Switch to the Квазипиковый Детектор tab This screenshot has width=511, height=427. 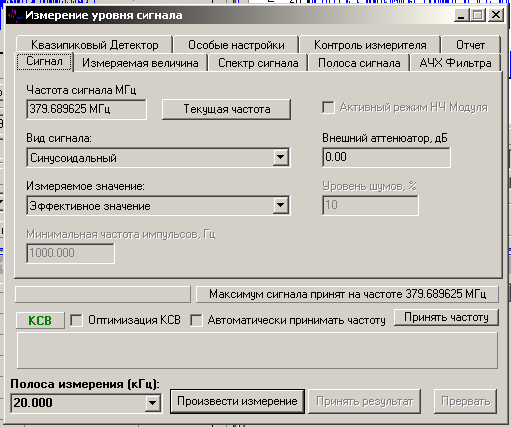pos(94,45)
